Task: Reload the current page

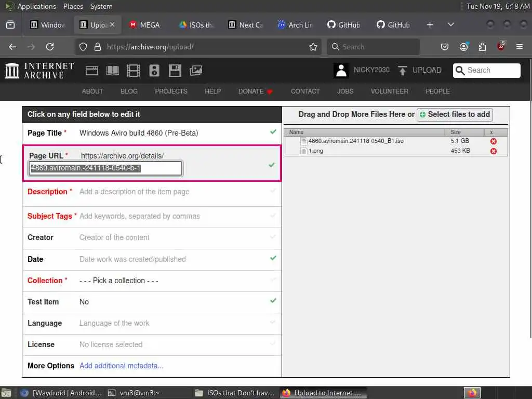Action: point(50,47)
